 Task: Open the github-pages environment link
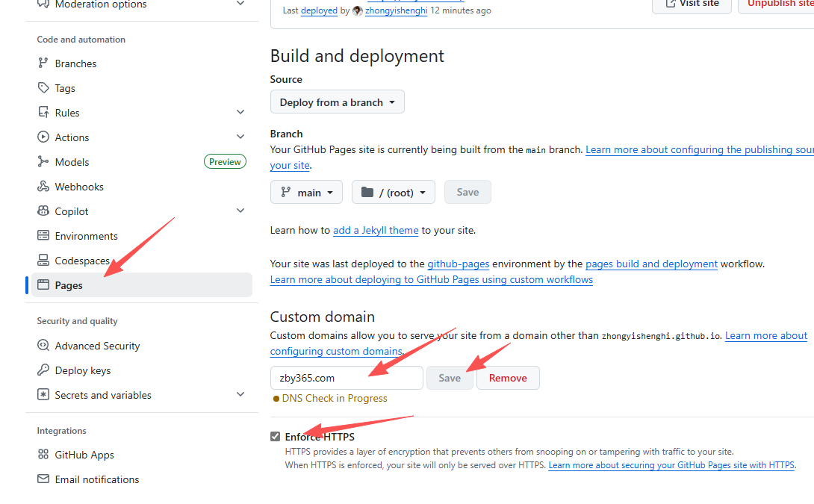pos(459,264)
